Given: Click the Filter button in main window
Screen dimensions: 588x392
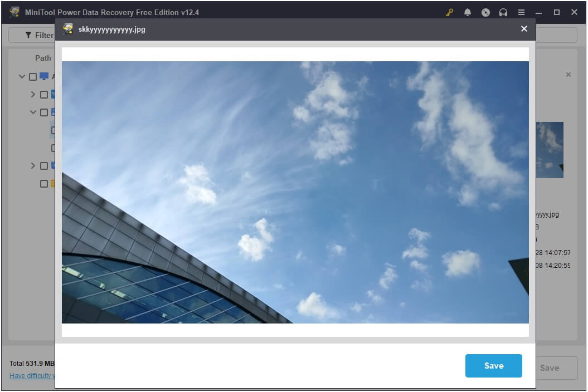Looking at the screenshot, I should 32,35.
